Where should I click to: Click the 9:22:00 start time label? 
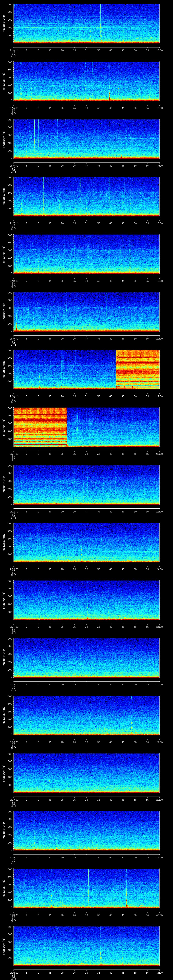click(14, 511)
